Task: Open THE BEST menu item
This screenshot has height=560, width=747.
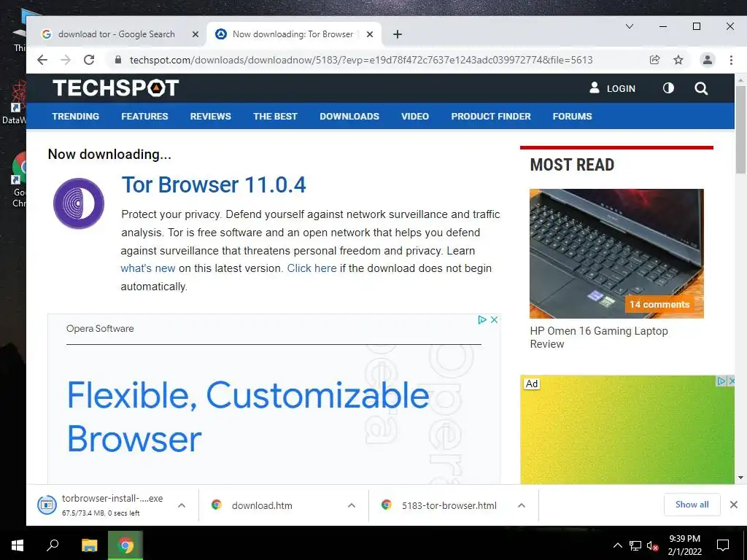Action: click(275, 116)
